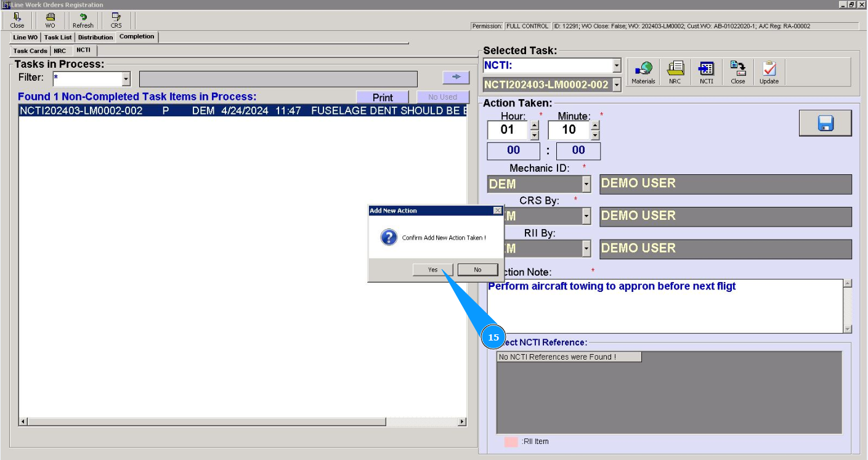Select task row NCTI202403-LM0002-002 in the list
868x460 pixels.
pyautogui.click(x=243, y=111)
